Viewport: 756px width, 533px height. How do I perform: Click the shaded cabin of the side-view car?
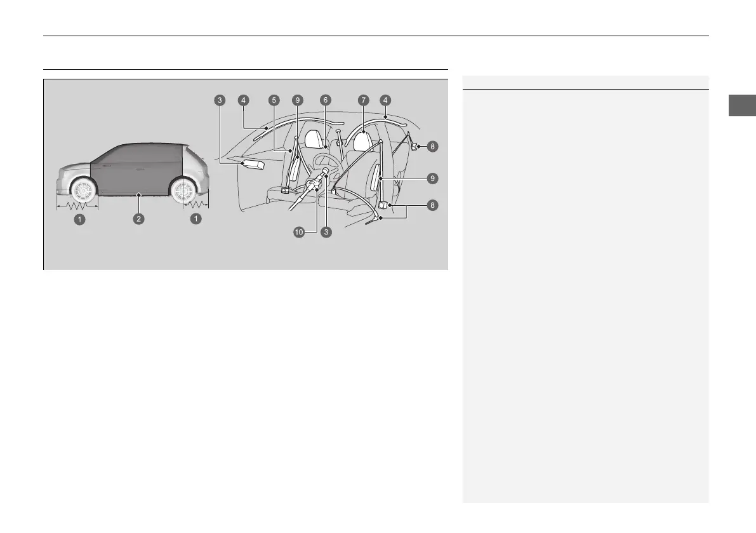point(137,169)
